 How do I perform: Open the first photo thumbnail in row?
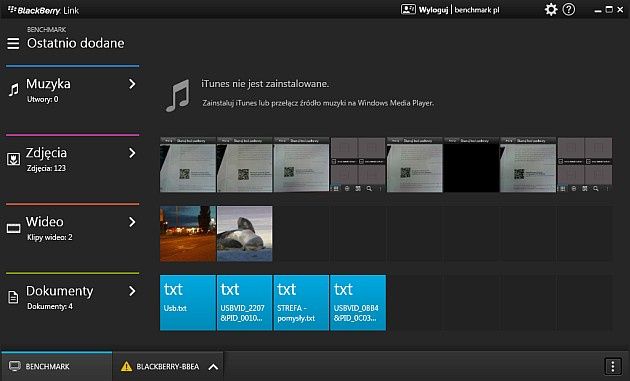[x=188, y=165]
